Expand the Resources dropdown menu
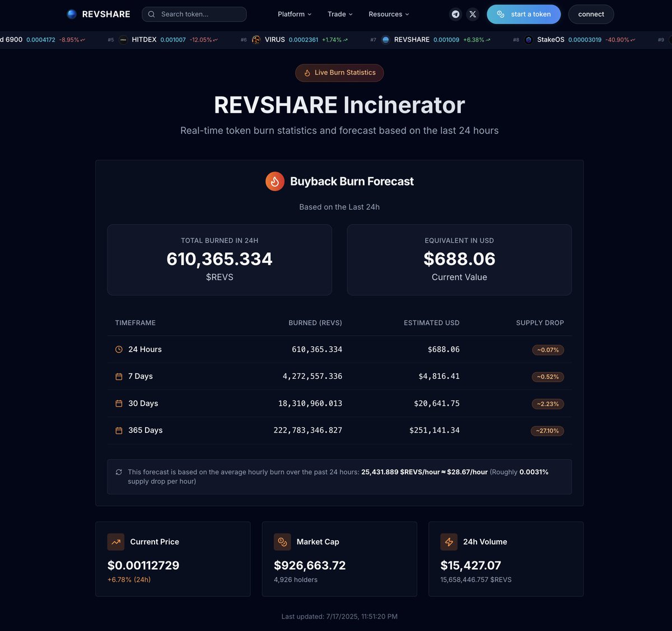The height and width of the screenshot is (631, 672). coord(389,14)
